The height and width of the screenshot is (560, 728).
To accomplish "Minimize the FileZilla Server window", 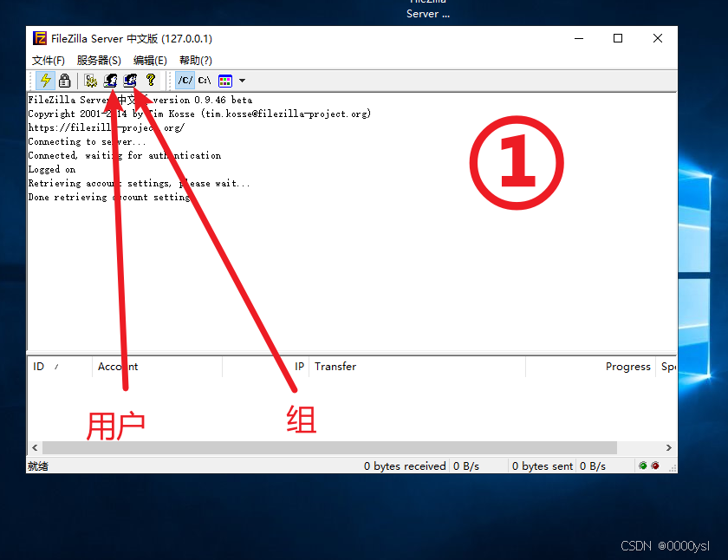I will 579,38.
